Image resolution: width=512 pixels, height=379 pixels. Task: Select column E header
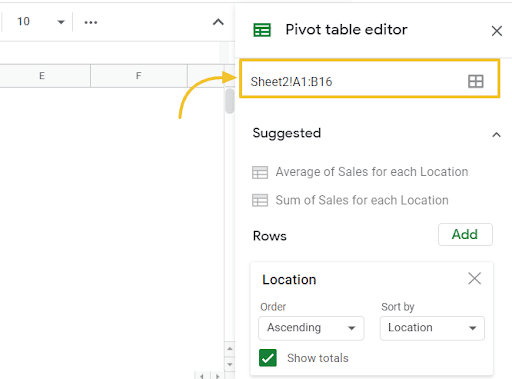coord(42,76)
